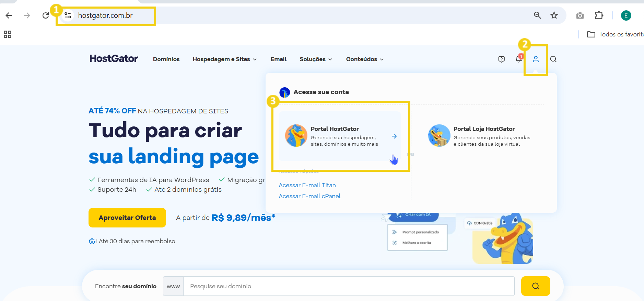Click the Aproveitar Oferta button
This screenshot has width=644, height=301.
[127, 218]
